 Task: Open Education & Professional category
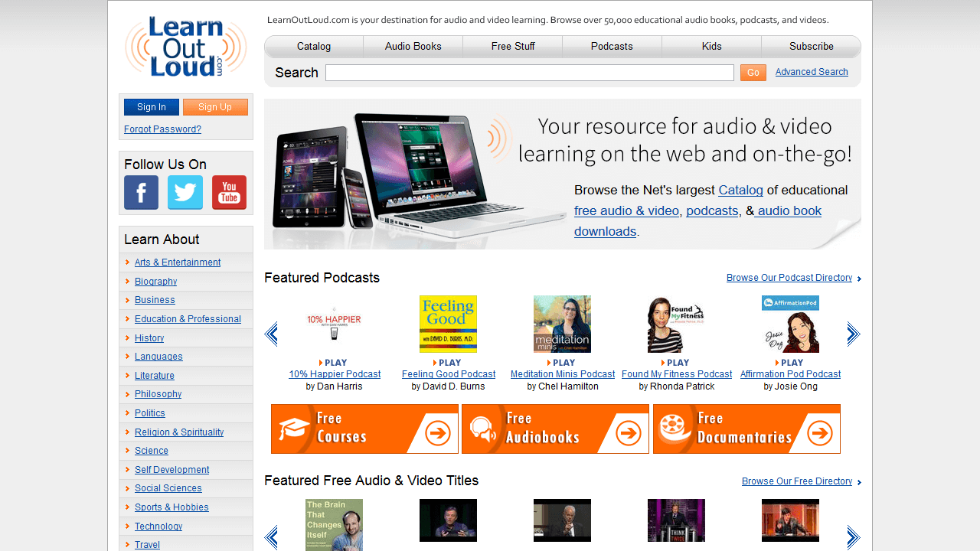tap(188, 319)
